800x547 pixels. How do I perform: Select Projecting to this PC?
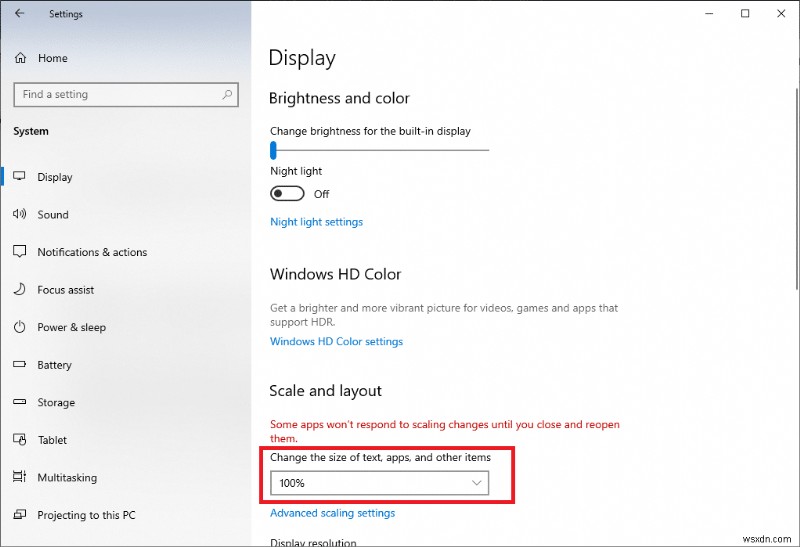[x=86, y=515]
